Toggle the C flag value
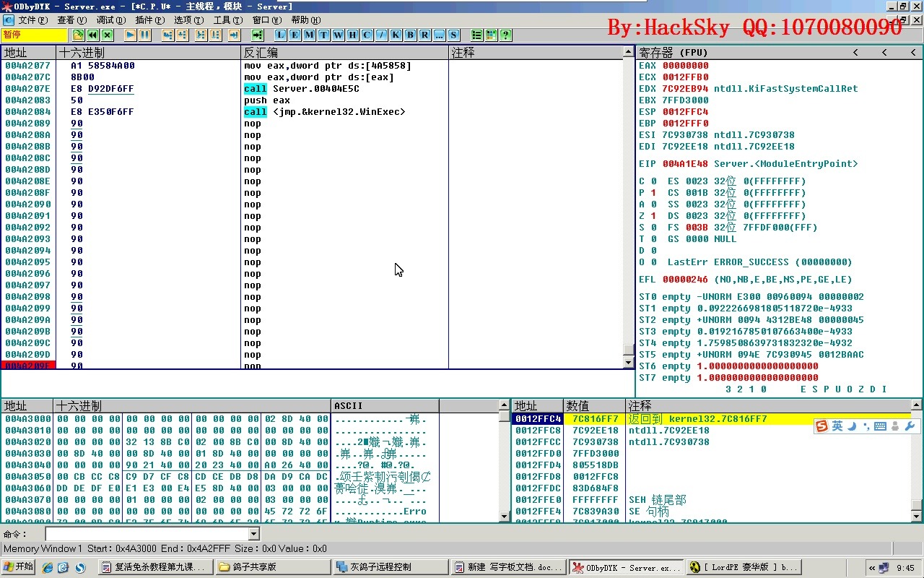Viewport: 924px width, 578px height. point(653,181)
